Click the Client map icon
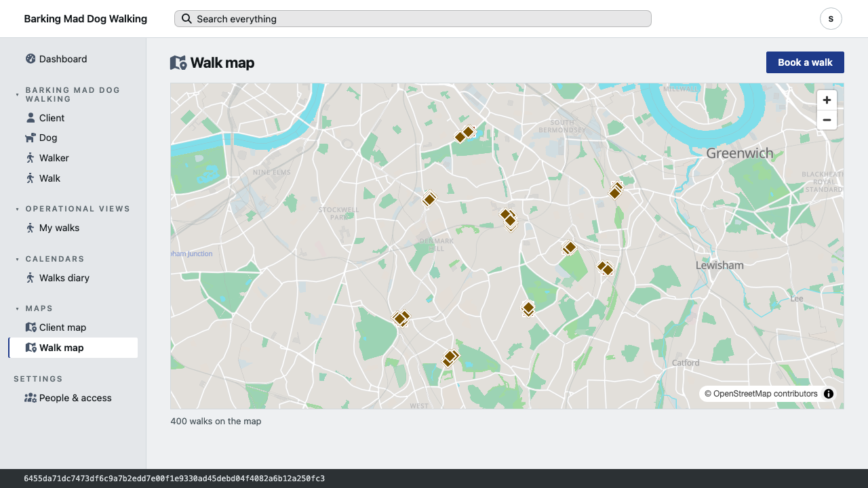Viewport: 868px width, 488px height. 31,327
